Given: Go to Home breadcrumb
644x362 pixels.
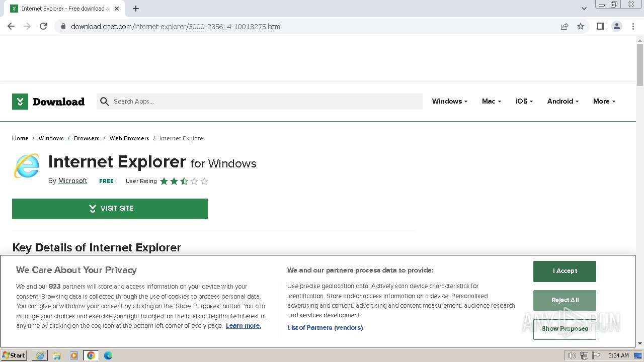Looking at the screenshot, I should pyautogui.click(x=20, y=138).
